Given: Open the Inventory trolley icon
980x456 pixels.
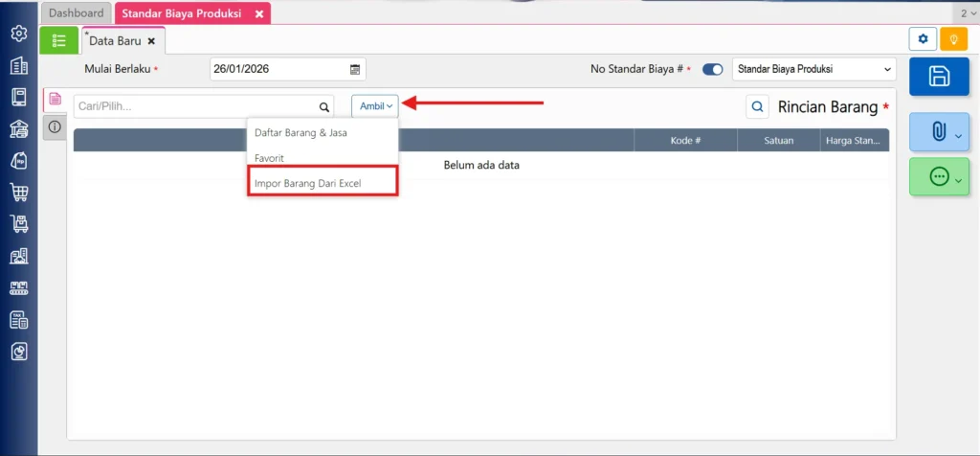Looking at the screenshot, I should (19, 224).
